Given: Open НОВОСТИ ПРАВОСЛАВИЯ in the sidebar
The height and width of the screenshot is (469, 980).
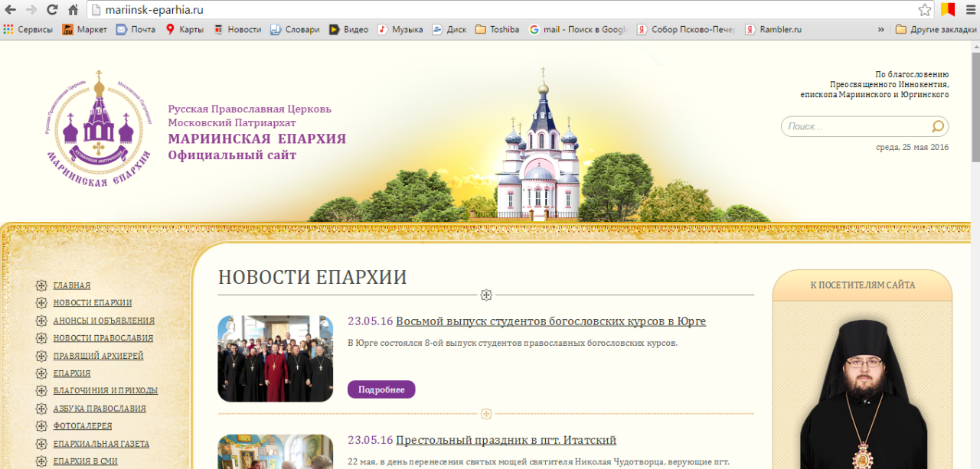Looking at the screenshot, I should pos(103,338).
